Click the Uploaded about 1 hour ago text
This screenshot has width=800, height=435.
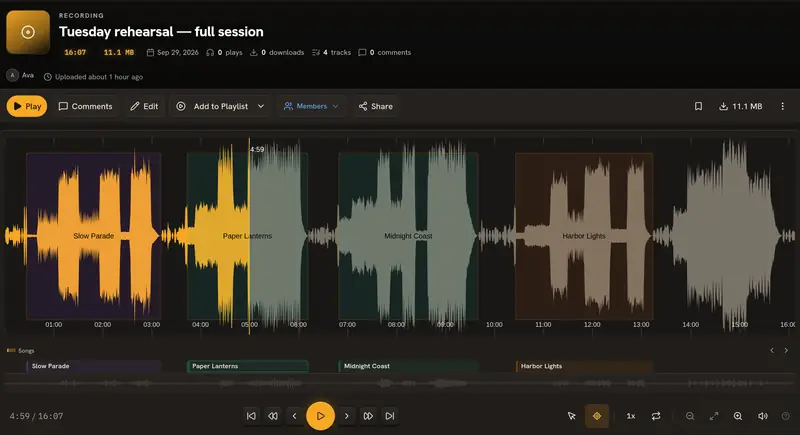93,77
